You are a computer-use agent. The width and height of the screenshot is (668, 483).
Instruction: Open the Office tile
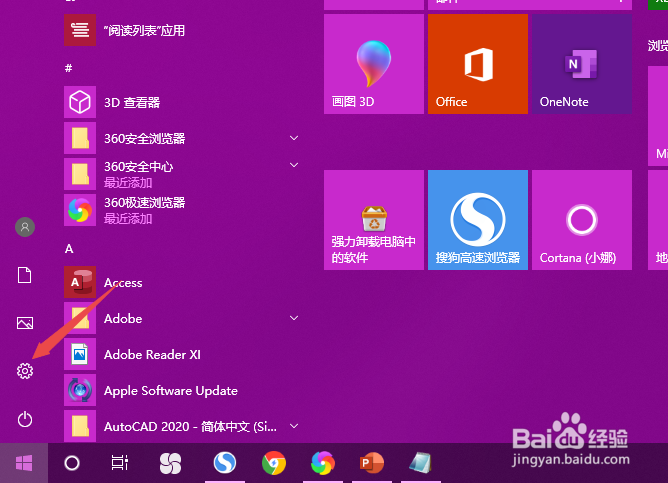pos(478,64)
